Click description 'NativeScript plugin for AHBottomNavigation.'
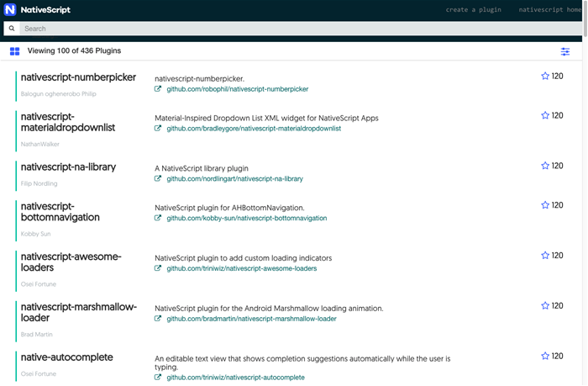Screen dimensions: 588x386 229,208
